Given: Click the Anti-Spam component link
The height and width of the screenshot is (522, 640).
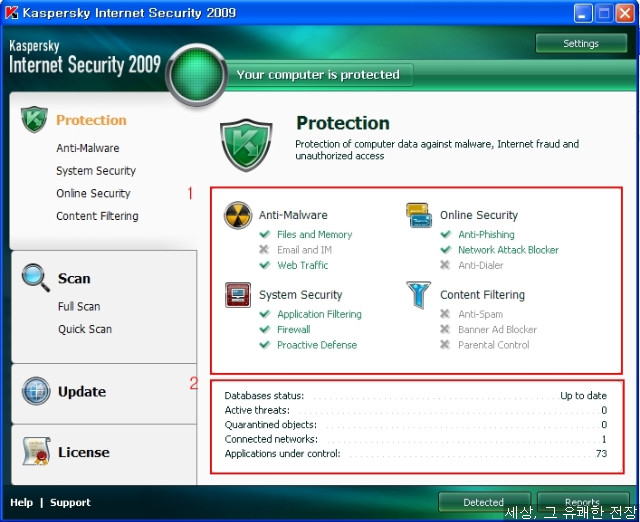Looking at the screenshot, I should point(480,314).
